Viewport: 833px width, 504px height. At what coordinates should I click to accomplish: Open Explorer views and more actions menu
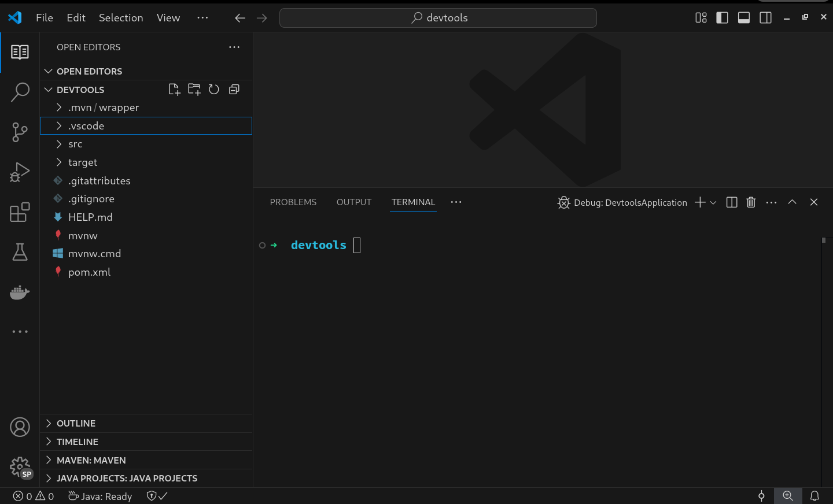tap(234, 47)
